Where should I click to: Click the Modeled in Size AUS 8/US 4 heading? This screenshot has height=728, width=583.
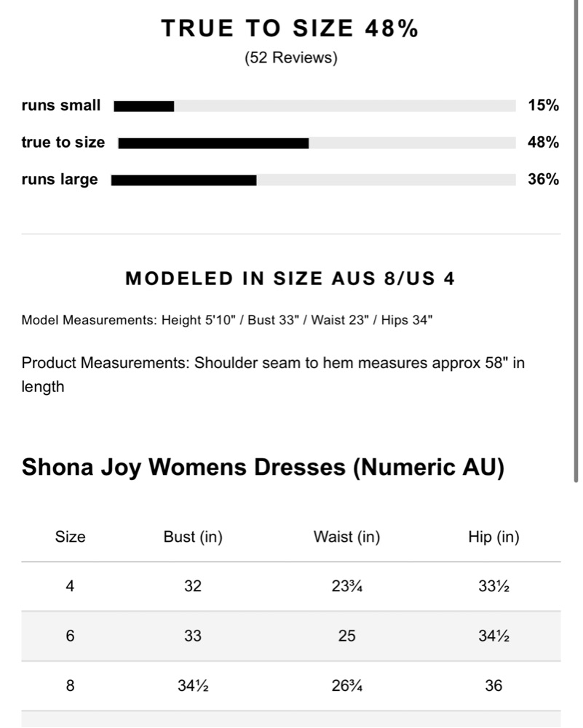coord(290,279)
